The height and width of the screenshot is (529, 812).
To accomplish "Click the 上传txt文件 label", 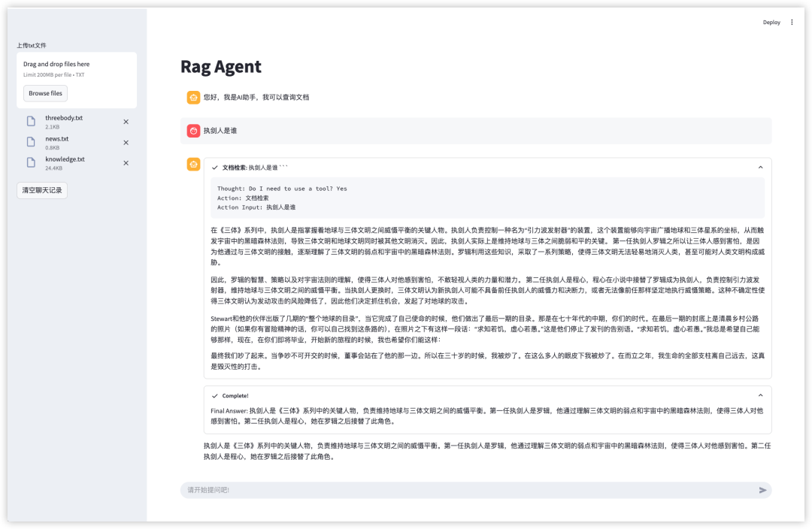I will coord(31,46).
